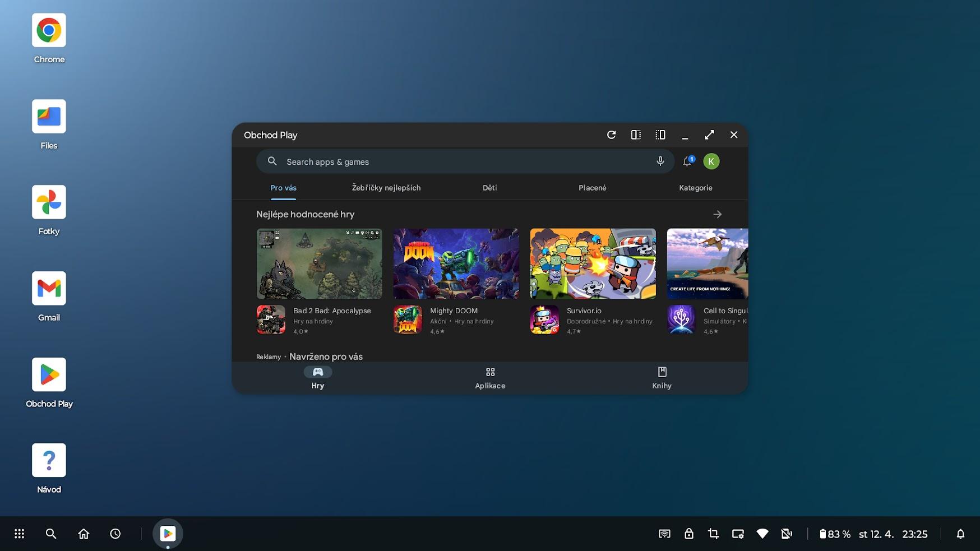Image resolution: width=980 pixels, height=551 pixels.
Task: Open the Bad 2 Bad: Apocalypse title
Action: pyautogui.click(x=332, y=311)
